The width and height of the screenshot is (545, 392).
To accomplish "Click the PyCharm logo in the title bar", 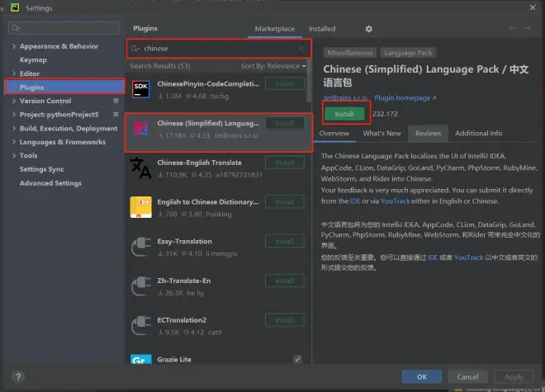I will [15, 7].
